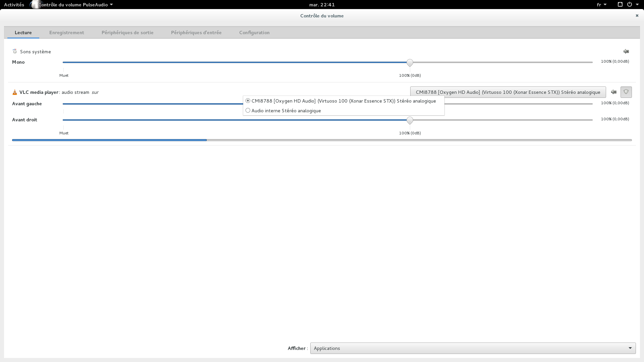Mute the VLC media player audio stream
The width and height of the screenshot is (644, 362).
pyautogui.click(x=613, y=92)
